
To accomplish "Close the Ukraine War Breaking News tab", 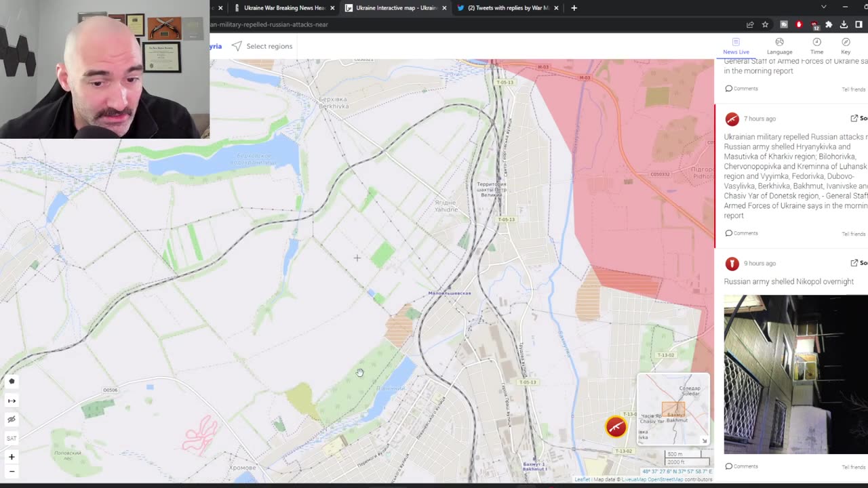I will (x=332, y=8).
